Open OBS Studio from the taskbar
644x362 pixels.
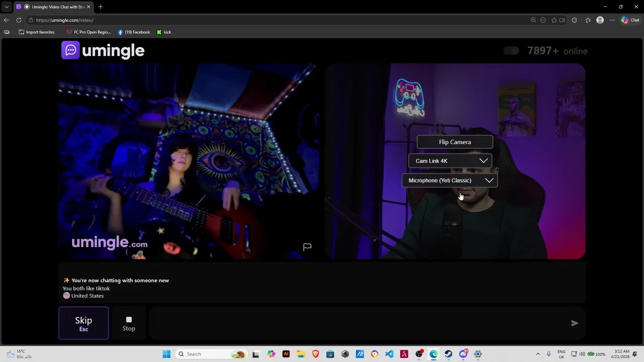tap(419, 354)
